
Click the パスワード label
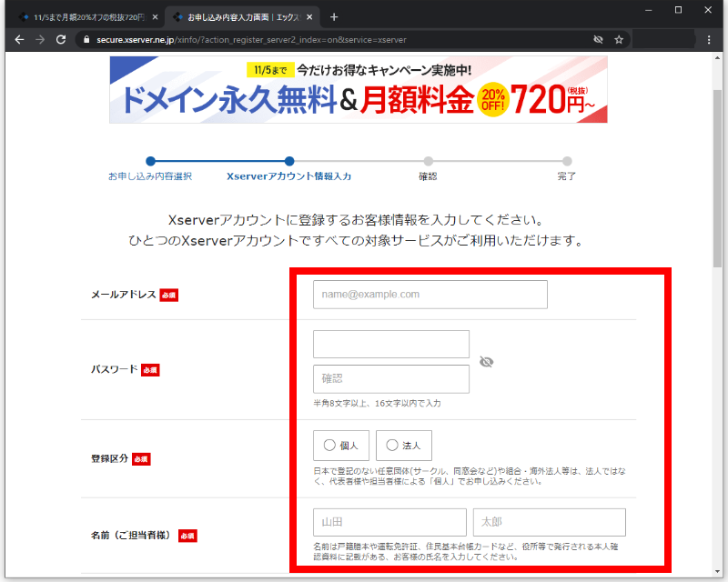(115, 369)
